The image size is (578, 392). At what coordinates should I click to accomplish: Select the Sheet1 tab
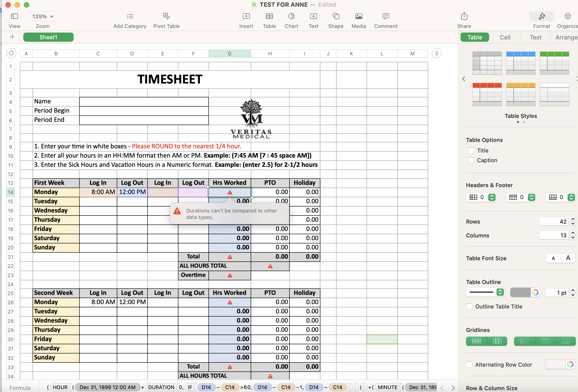48,37
